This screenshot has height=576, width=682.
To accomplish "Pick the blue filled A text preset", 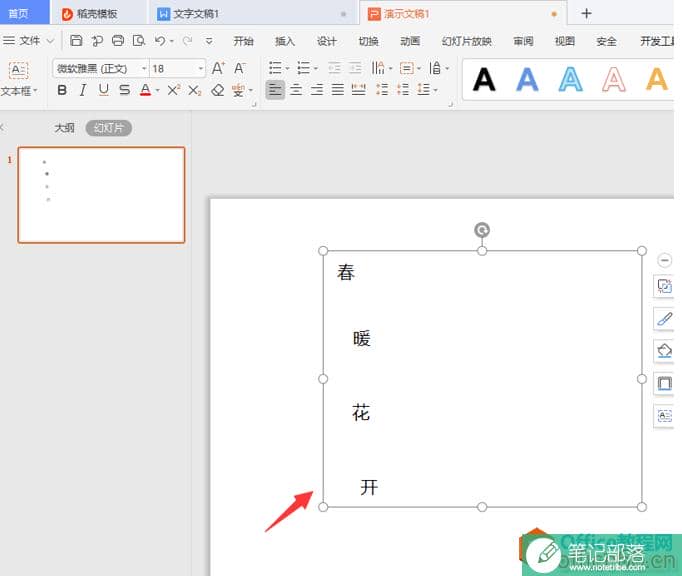I will (527, 80).
